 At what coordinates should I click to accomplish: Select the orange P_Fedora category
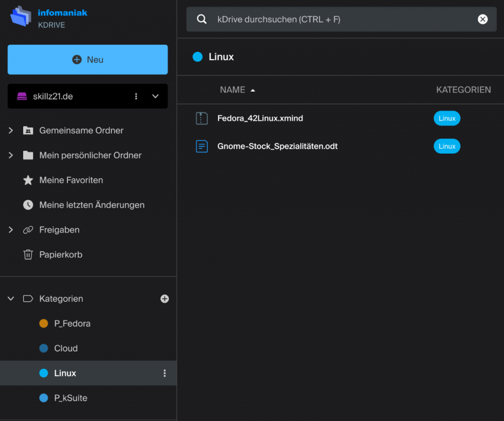pyautogui.click(x=71, y=324)
